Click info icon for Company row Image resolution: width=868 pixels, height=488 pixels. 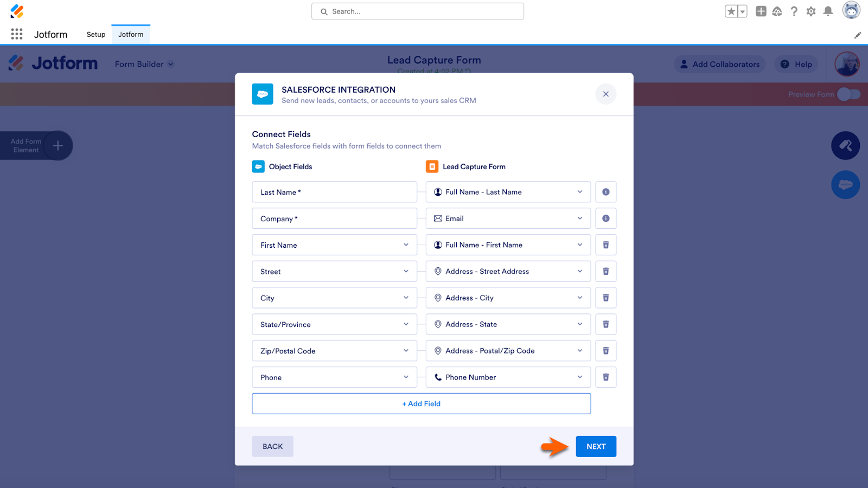coord(605,219)
